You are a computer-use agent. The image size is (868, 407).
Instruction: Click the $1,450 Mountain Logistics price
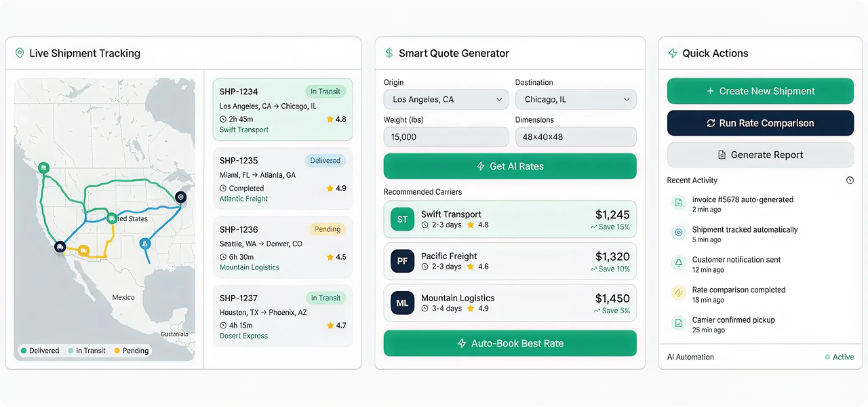point(612,298)
